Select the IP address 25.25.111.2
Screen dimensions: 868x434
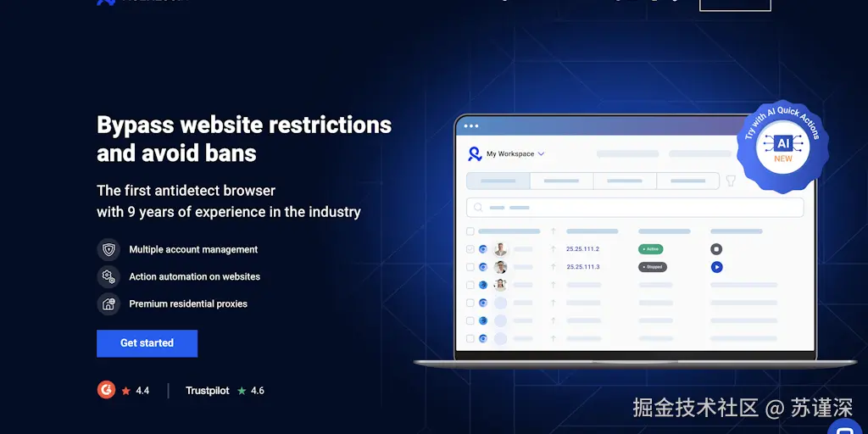582,249
